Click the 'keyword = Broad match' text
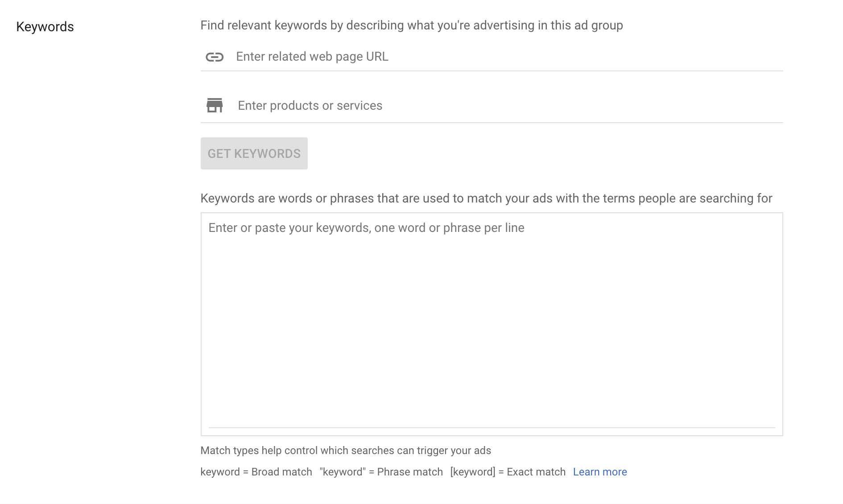The height and width of the screenshot is (504, 843). (x=256, y=472)
